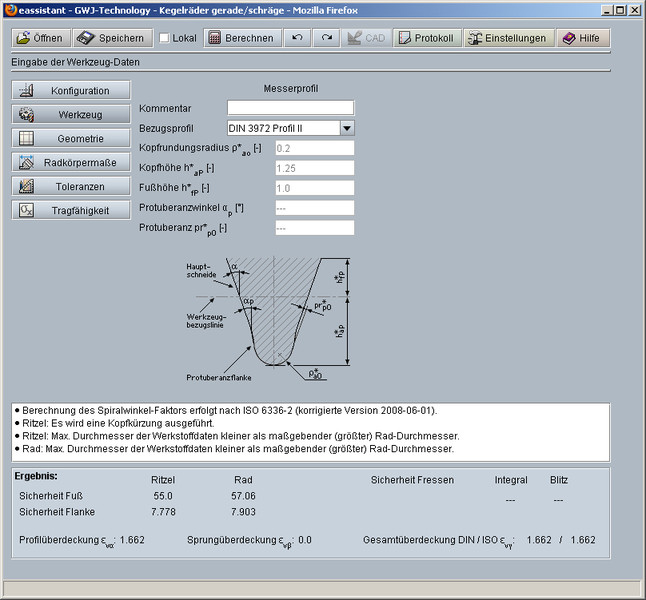Click into the Kommentar text field
646x600 pixels.
tap(290, 108)
